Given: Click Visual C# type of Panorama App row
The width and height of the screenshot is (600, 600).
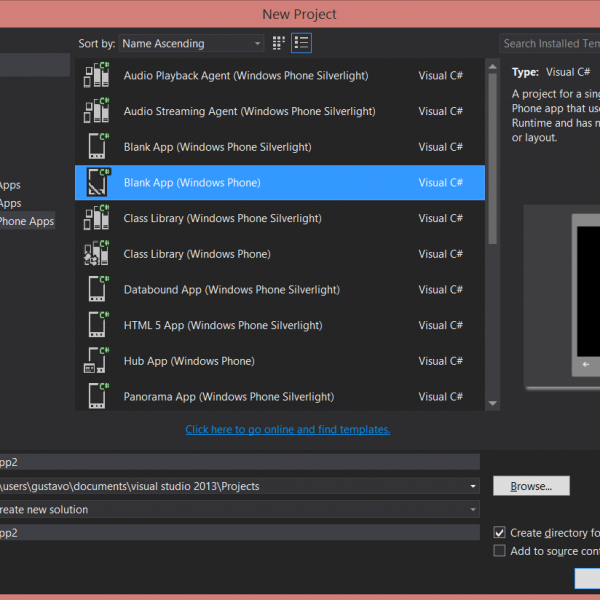Looking at the screenshot, I should (440, 397).
